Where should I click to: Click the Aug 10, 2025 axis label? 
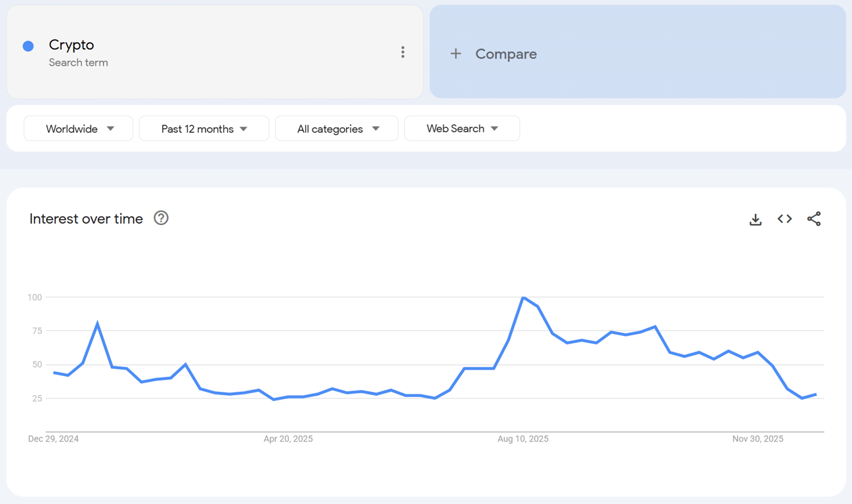pos(522,438)
